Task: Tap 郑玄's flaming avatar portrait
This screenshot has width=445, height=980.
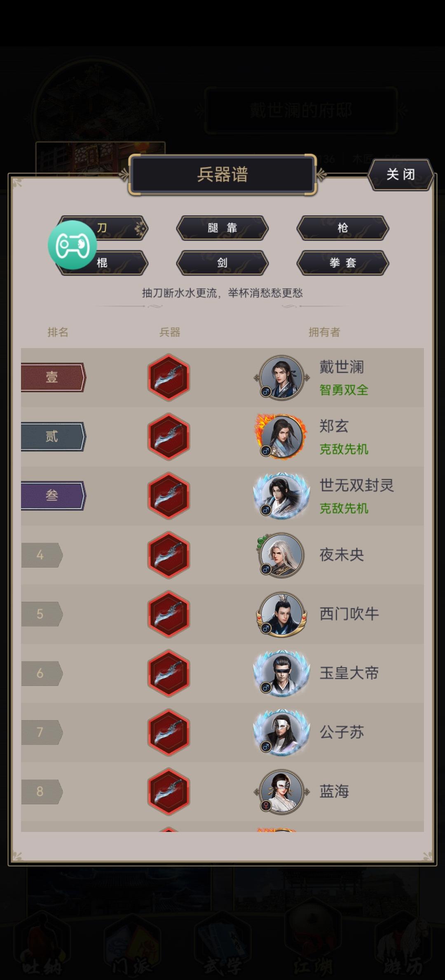Action: point(282,436)
